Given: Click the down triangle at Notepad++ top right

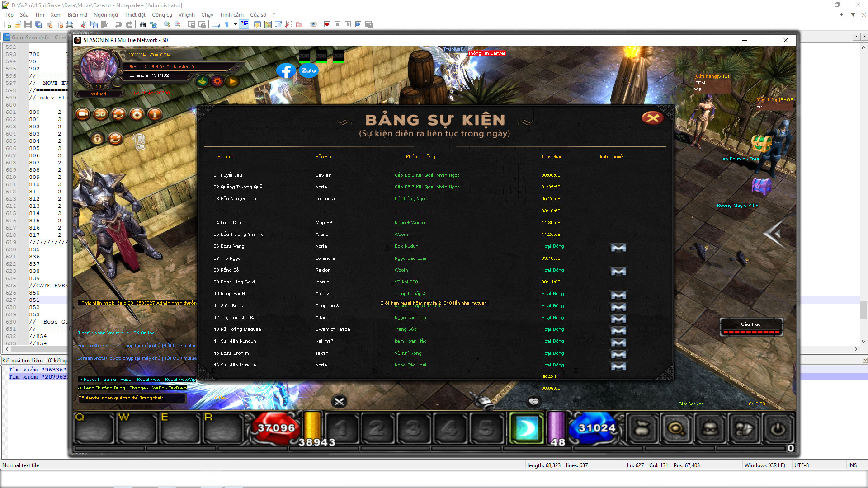Looking at the screenshot, I should (853, 15).
